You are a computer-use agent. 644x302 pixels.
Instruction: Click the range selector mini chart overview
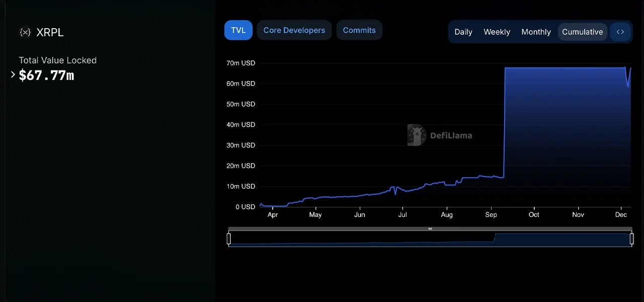click(x=430, y=239)
